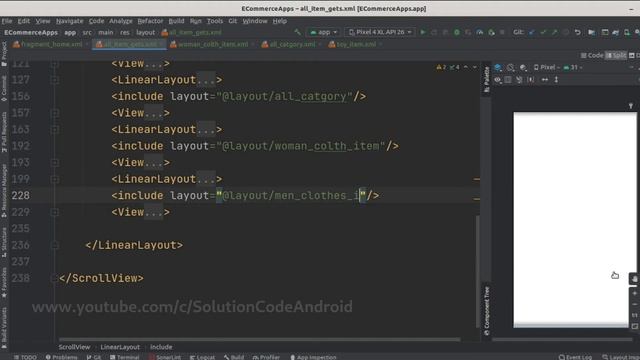This screenshot has height=360, width=640.
Task: Open the Terminal tool window
Action: tap(124, 357)
